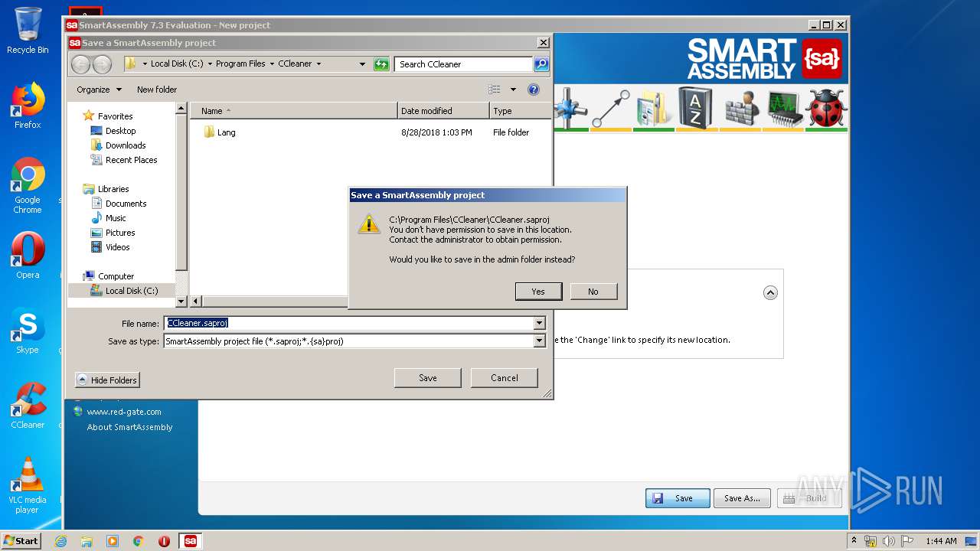The width and height of the screenshot is (980, 551).
Task: Click Save As... in SmartAssembly window
Action: coord(743,498)
